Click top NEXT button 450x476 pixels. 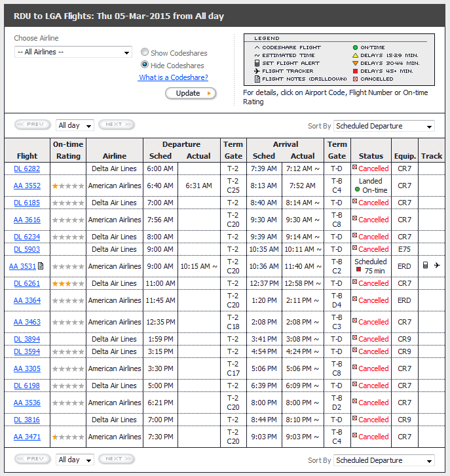coord(117,125)
